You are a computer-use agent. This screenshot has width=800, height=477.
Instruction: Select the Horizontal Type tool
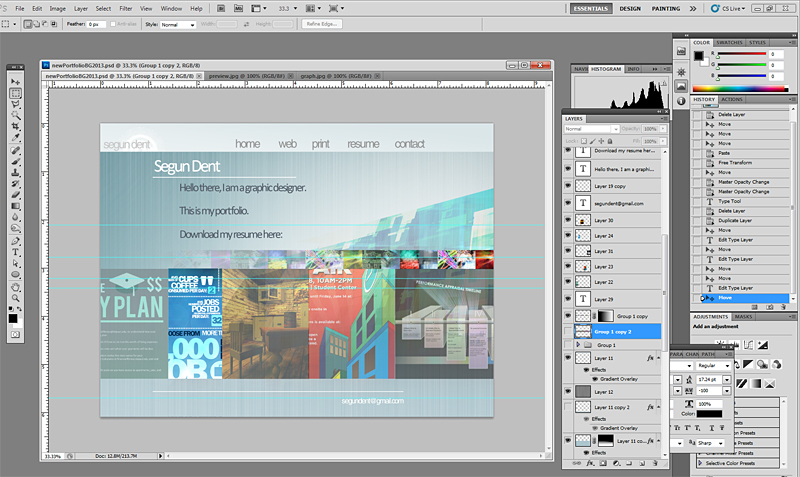(x=15, y=252)
